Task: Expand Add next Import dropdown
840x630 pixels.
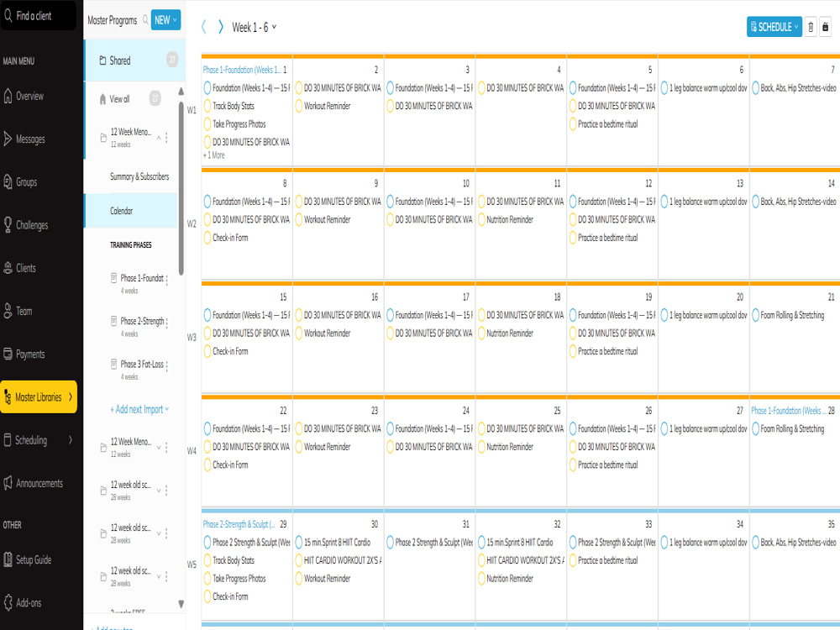Action: coord(139,409)
